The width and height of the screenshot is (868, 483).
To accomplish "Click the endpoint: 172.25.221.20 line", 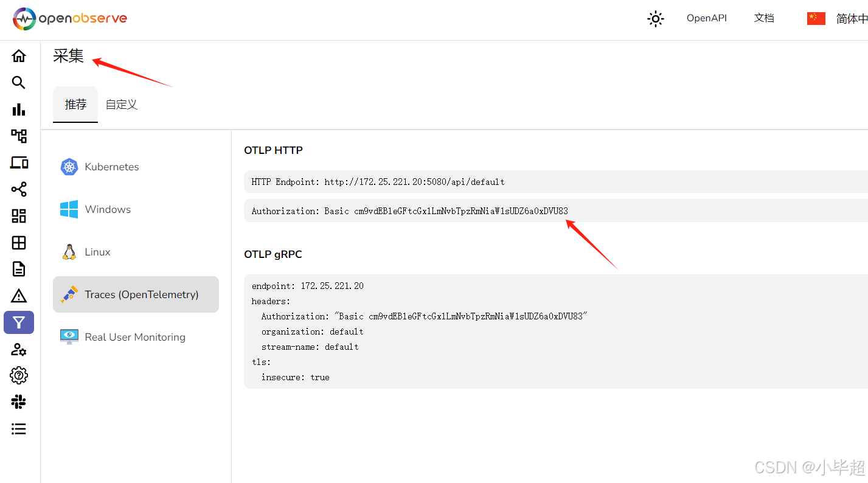I will (308, 286).
